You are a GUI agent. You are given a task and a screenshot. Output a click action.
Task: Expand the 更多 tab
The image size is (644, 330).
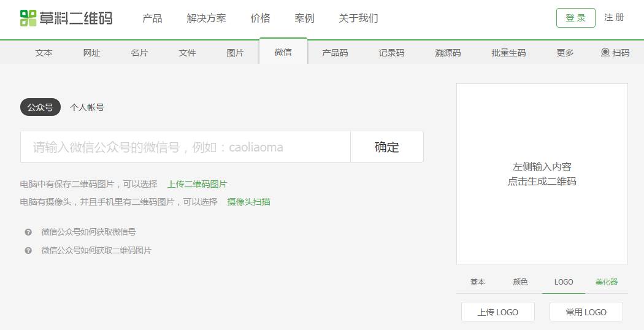[x=565, y=53]
